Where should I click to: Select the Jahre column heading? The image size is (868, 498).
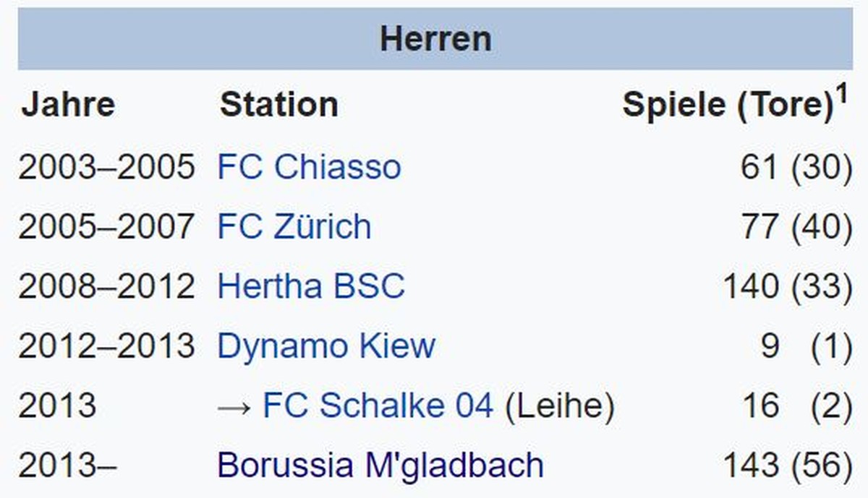point(68,105)
